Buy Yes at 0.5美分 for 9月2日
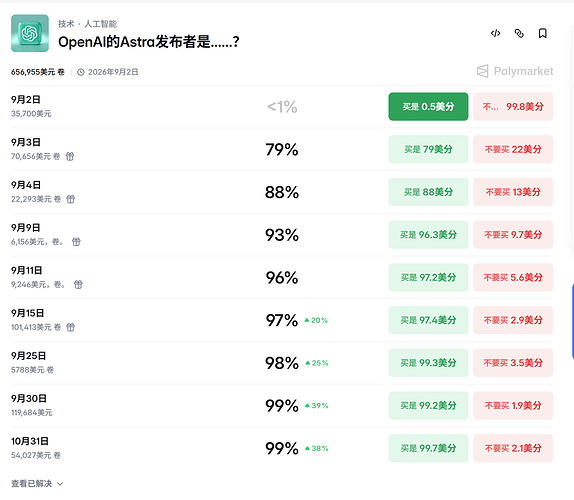Image resolution: width=574 pixels, height=500 pixels. [428, 107]
